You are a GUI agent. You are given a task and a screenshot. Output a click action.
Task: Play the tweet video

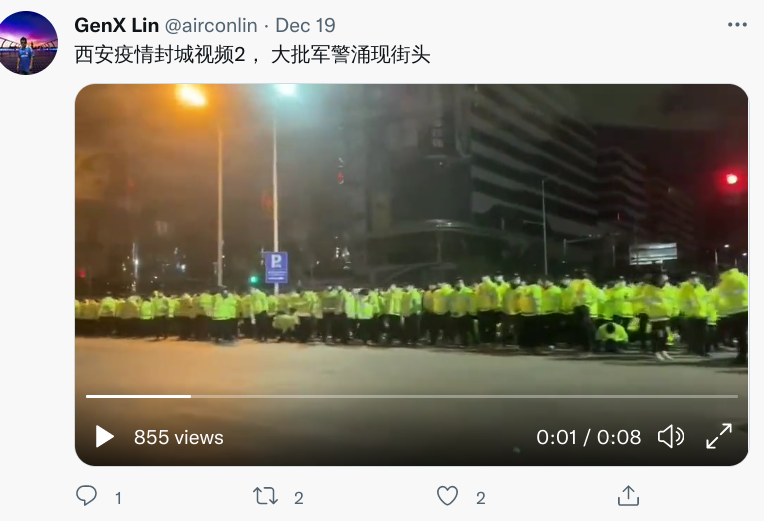105,436
